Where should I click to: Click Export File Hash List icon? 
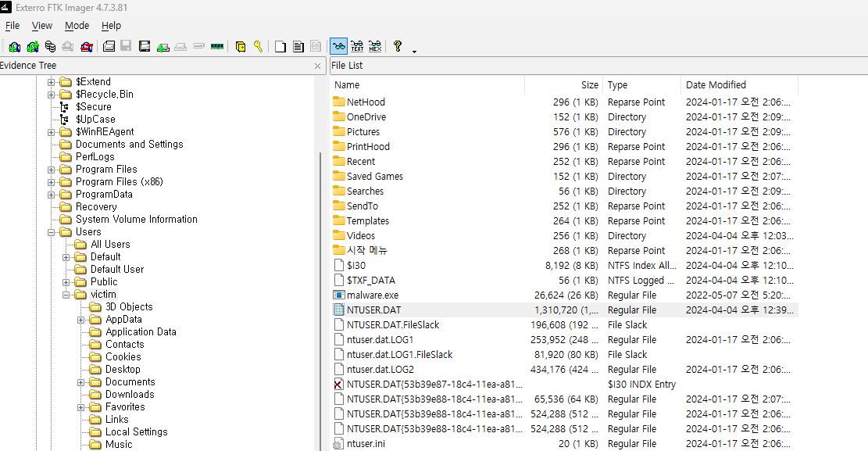(x=298, y=47)
